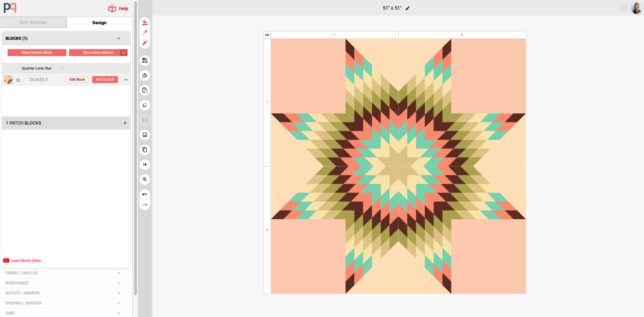Expand the BINDING / BORDER section
The image size is (644, 317).
[119, 303]
